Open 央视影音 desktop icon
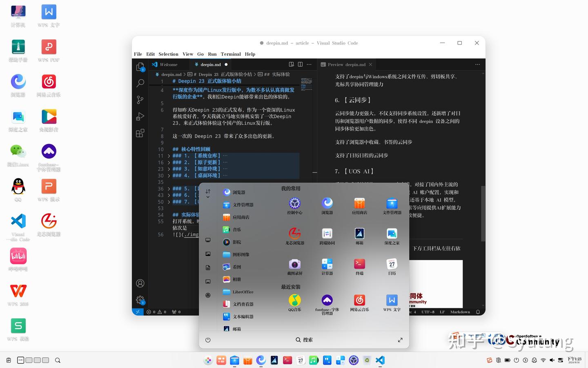588x368 pixels. tap(49, 120)
